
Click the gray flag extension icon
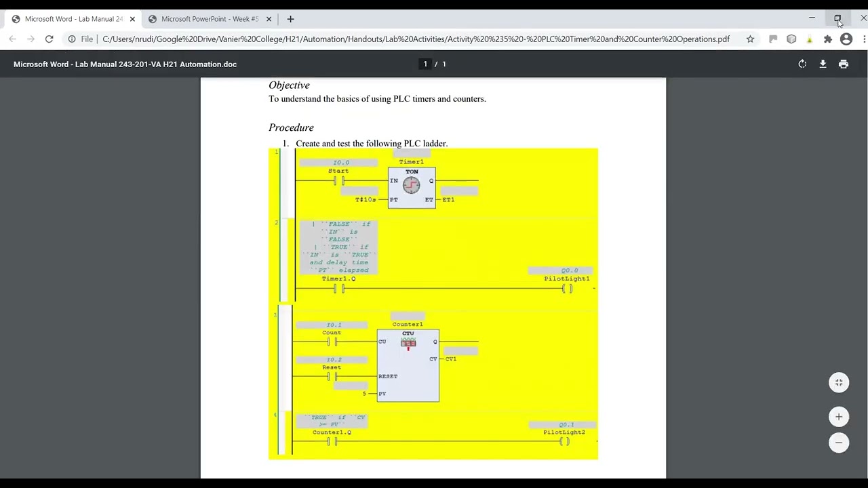[x=773, y=39]
